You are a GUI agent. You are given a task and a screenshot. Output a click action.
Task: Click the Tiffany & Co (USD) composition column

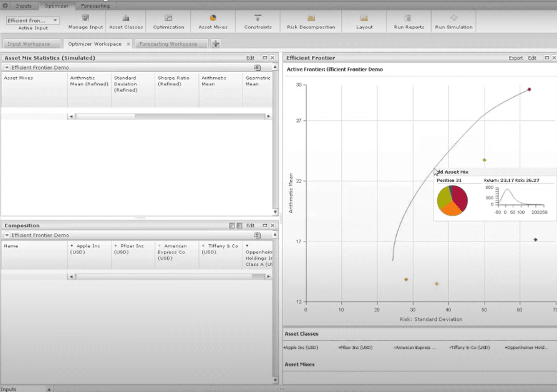(x=221, y=255)
